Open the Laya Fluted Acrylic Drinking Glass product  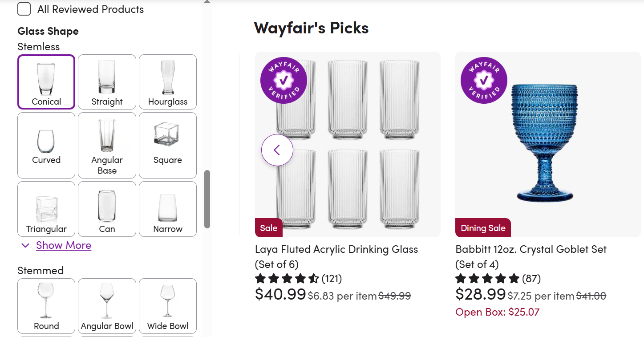coord(336,256)
